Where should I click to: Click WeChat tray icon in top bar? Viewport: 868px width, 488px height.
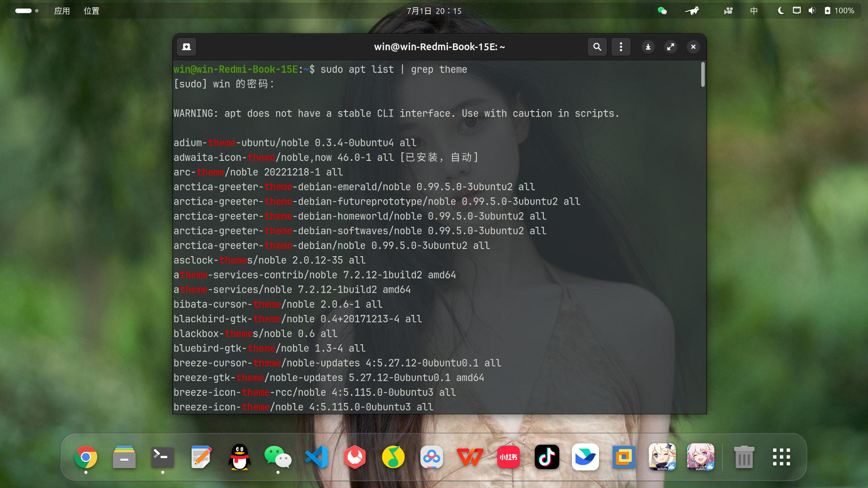coord(662,11)
